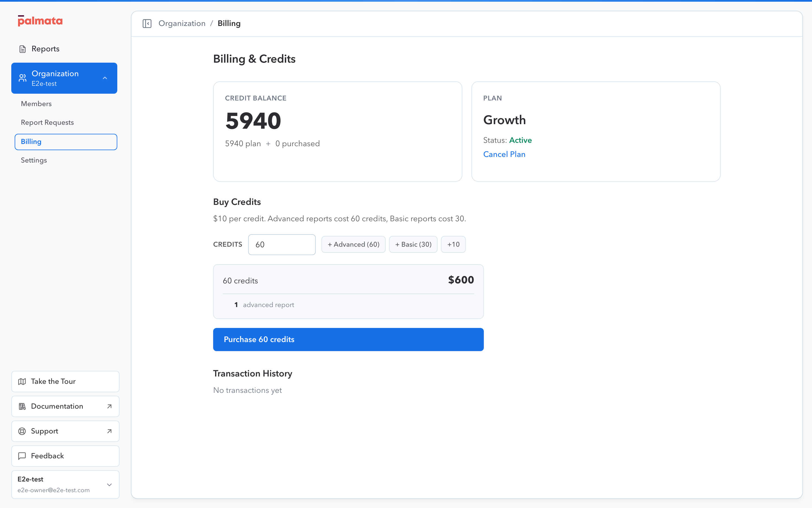The width and height of the screenshot is (812, 508).
Task: Click the Take the Tour map icon
Action: point(22,381)
